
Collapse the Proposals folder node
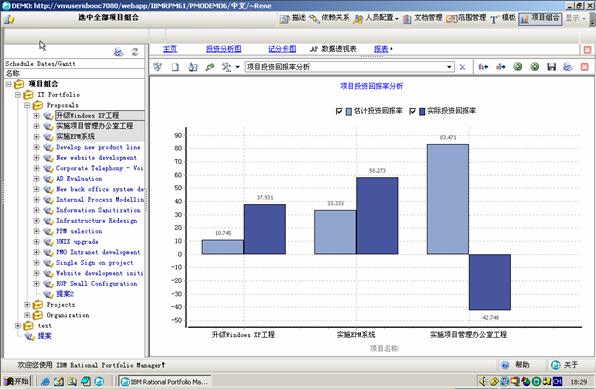27,105
